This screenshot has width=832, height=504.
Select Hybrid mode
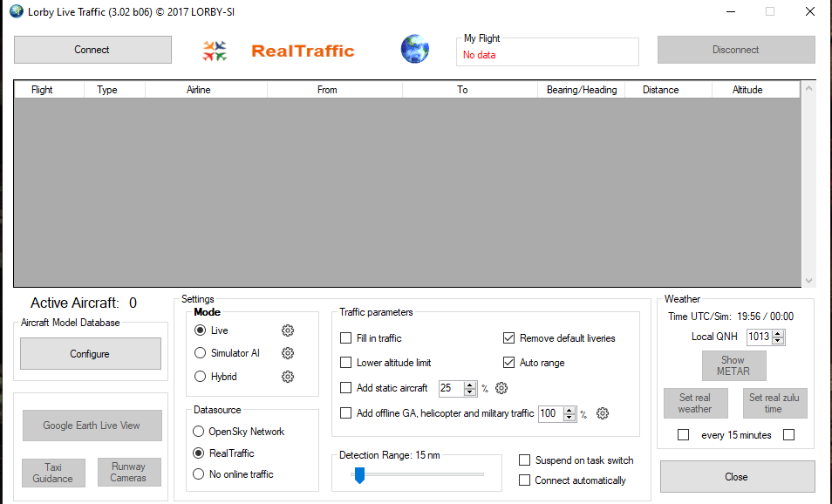click(x=200, y=376)
